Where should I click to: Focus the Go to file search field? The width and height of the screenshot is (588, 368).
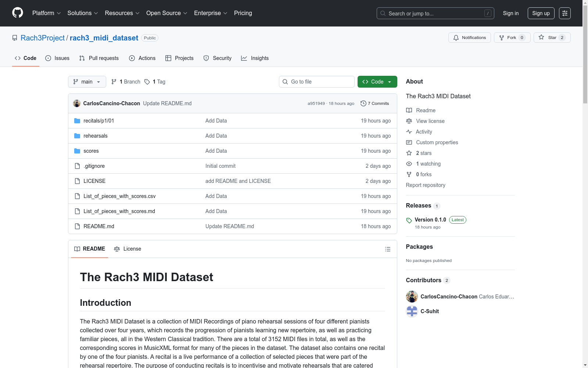(x=317, y=82)
